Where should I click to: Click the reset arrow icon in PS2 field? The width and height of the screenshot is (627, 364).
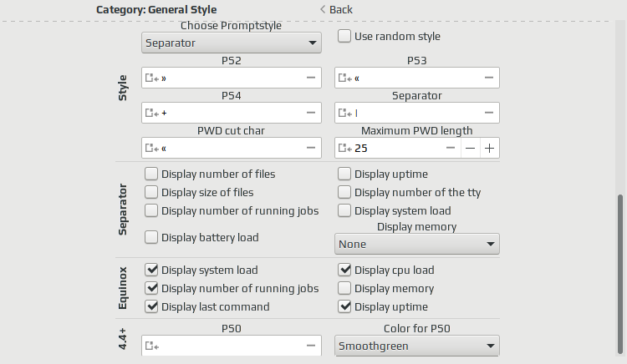[x=152, y=78]
